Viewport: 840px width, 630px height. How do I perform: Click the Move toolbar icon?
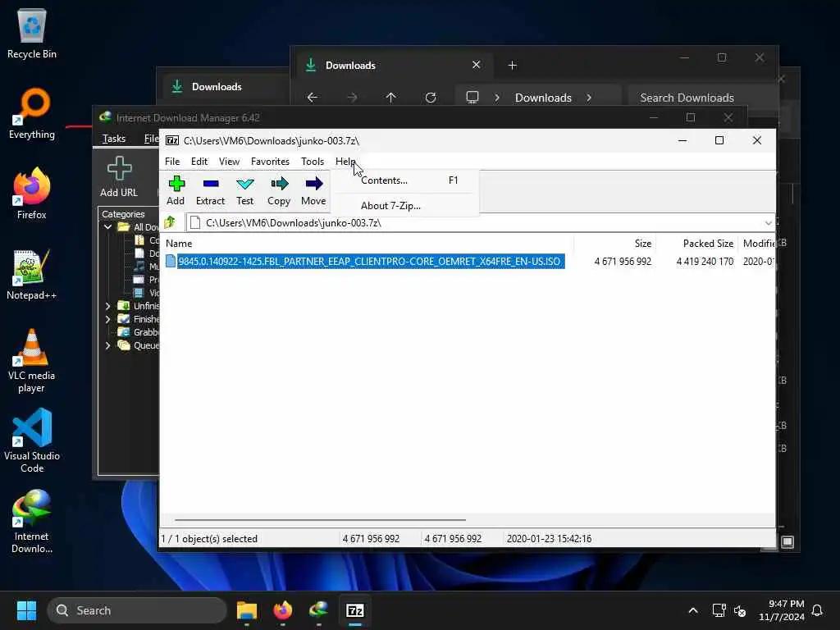pyautogui.click(x=313, y=190)
